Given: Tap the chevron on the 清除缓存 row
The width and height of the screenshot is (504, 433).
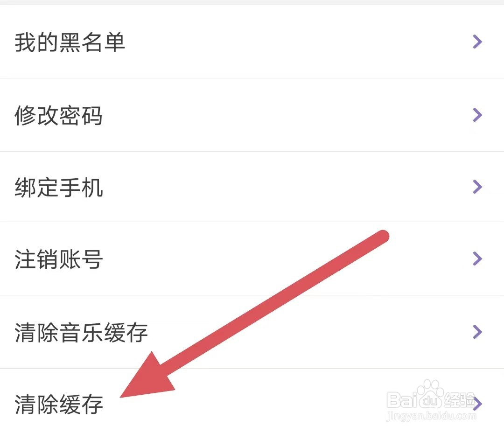Looking at the screenshot, I should click(x=478, y=404).
